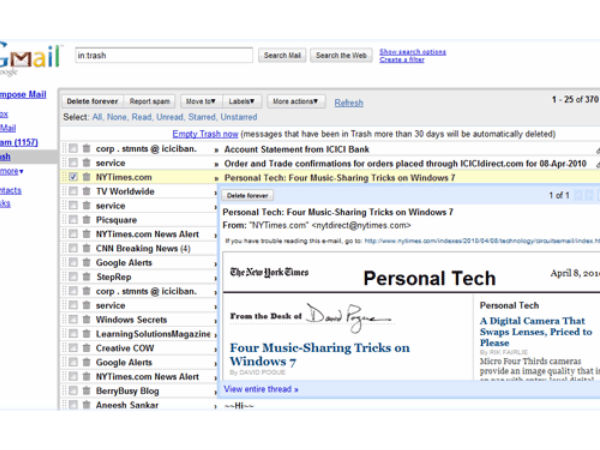Click trash icon next to Windows Secrets
Viewport: 600px width, 450px height.
[x=87, y=320]
